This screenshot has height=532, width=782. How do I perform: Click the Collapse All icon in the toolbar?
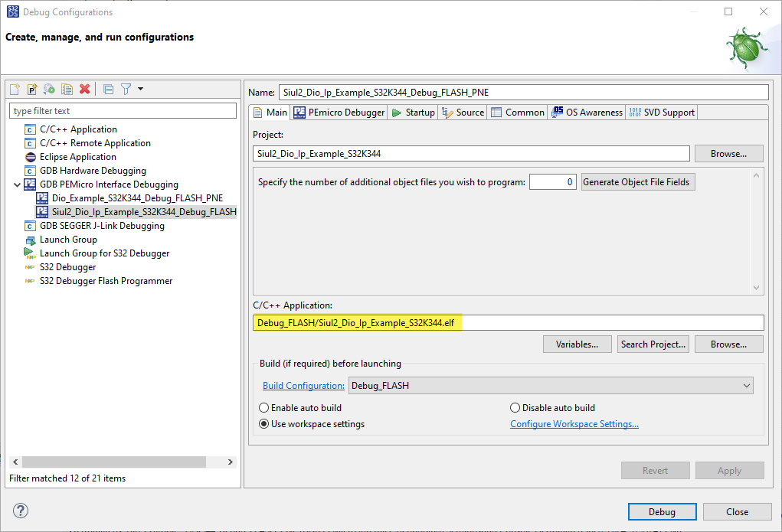(x=108, y=90)
